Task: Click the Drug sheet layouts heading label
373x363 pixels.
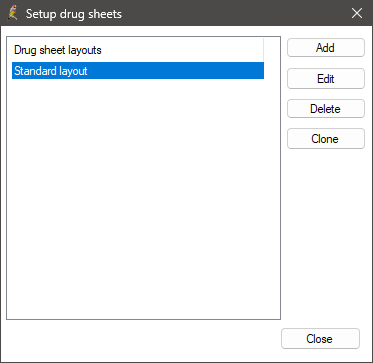Action: (x=58, y=50)
